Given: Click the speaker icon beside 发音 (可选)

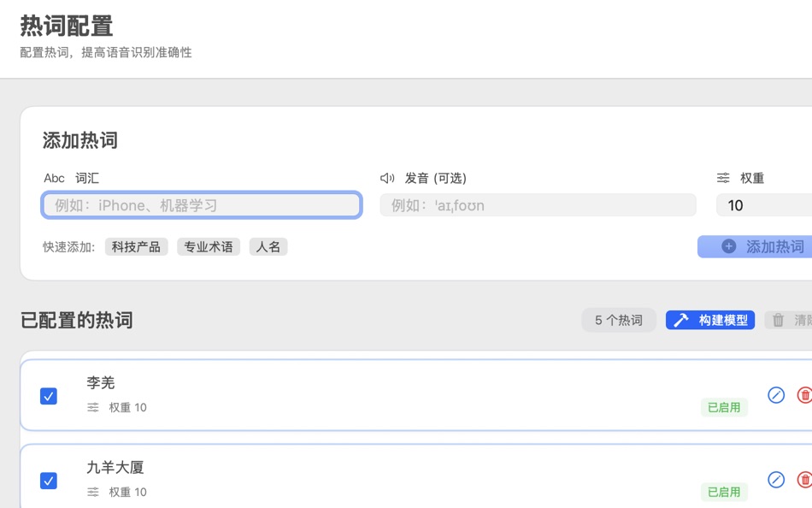Looking at the screenshot, I should tap(385, 178).
